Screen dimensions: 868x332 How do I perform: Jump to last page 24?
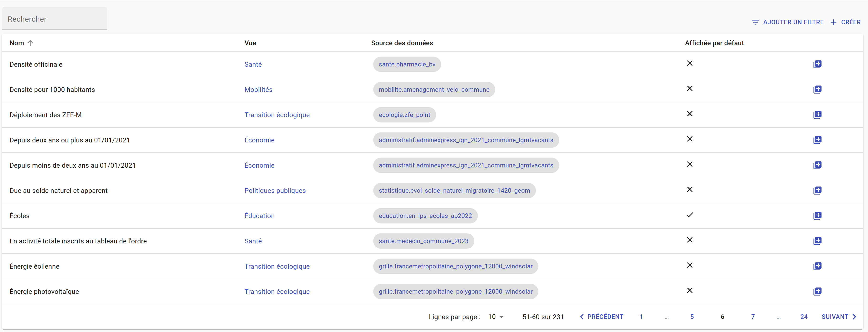804,317
